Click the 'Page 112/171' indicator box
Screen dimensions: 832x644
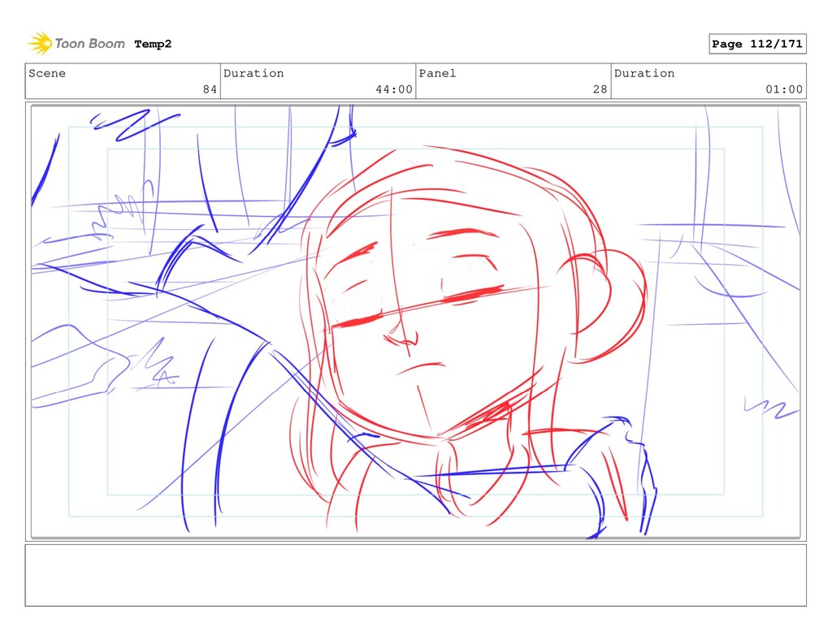click(757, 44)
